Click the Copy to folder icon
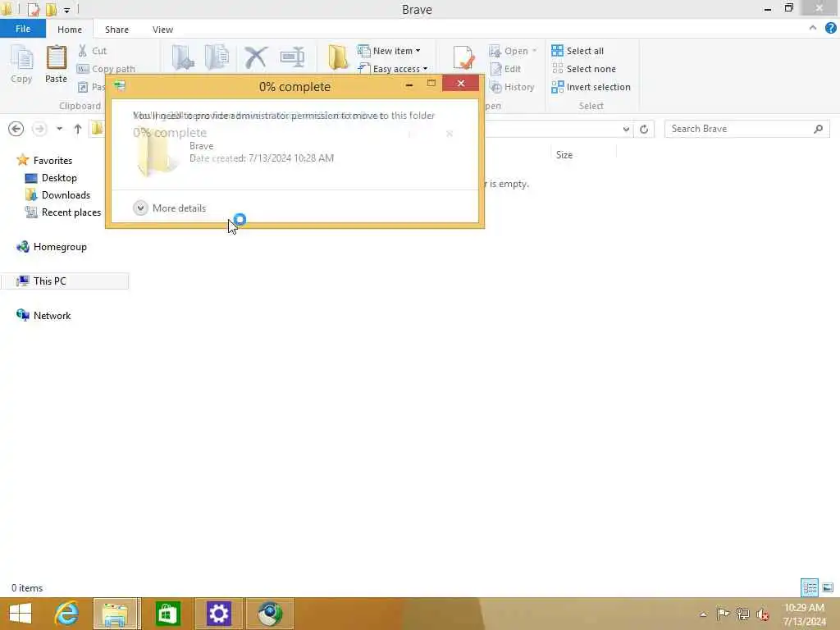Viewport: 840px width, 630px height. [x=217, y=57]
